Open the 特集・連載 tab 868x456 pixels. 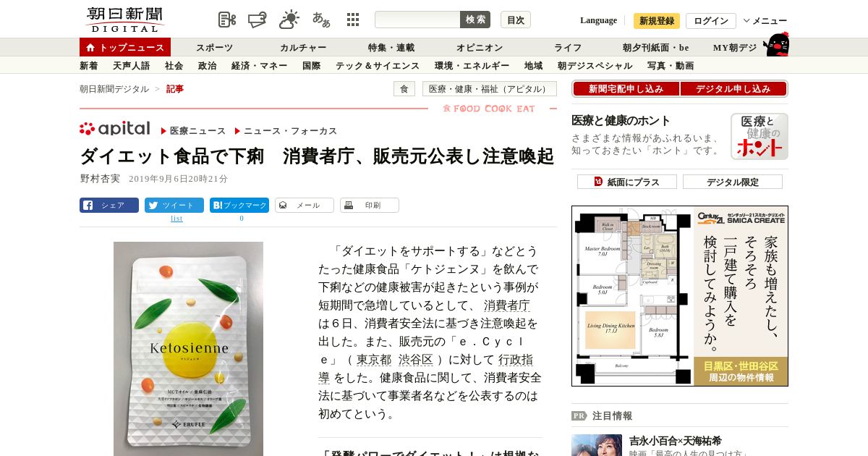click(x=391, y=48)
